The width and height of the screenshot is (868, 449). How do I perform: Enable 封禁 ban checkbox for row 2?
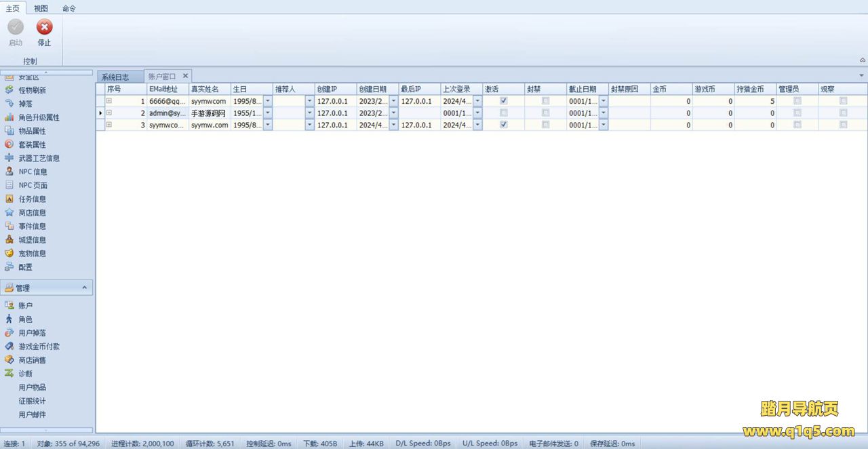click(x=545, y=113)
